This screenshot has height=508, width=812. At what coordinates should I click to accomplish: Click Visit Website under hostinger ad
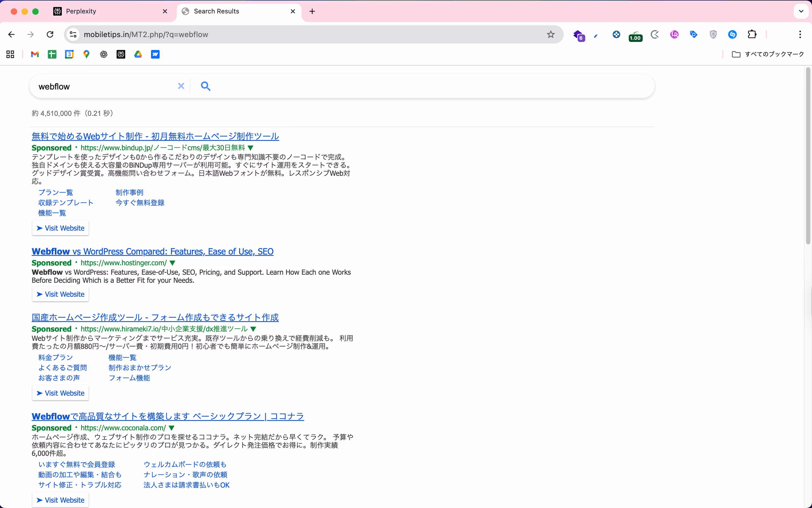(60, 294)
